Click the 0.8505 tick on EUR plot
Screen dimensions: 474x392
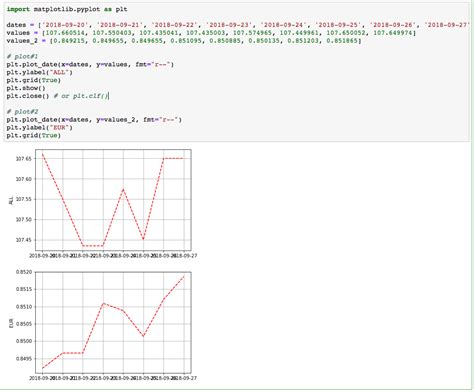(x=24, y=324)
